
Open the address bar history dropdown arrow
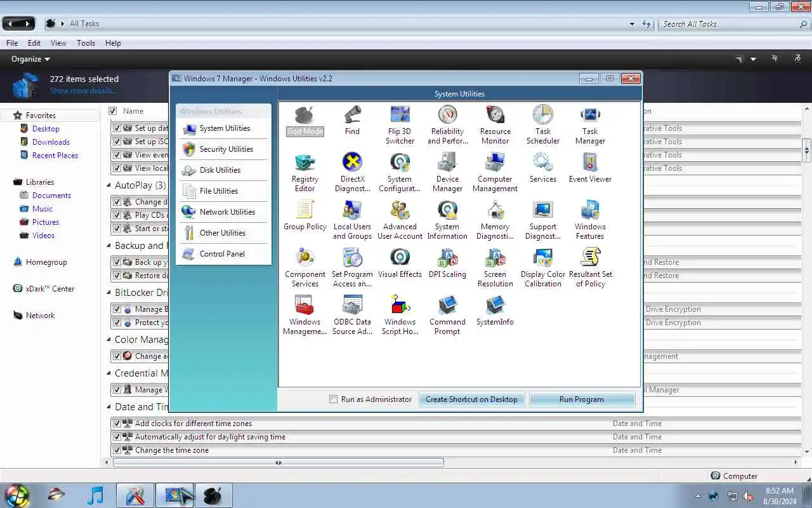click(x=632, y=24)
